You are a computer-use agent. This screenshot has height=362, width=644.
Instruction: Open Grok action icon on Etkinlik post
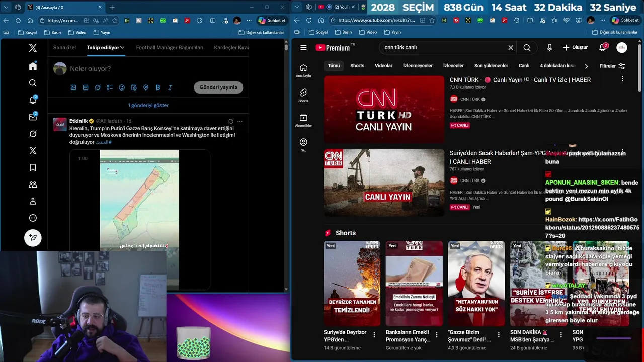[x=231, y=121]
